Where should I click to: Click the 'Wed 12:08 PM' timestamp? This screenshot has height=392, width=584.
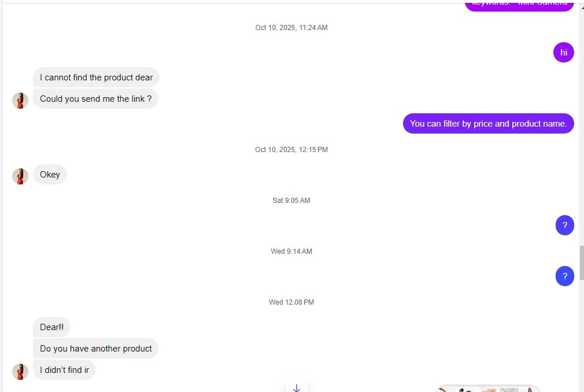[x=291, y=302]
